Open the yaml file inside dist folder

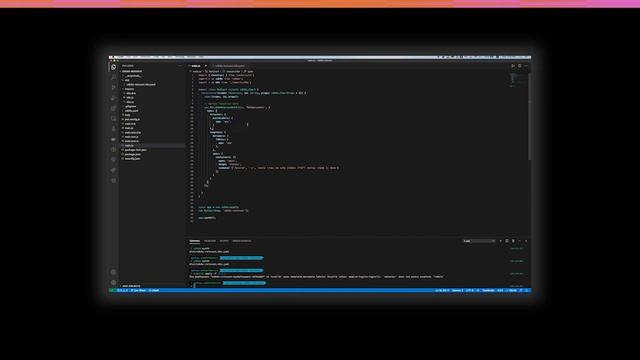[x=141, y=84]
